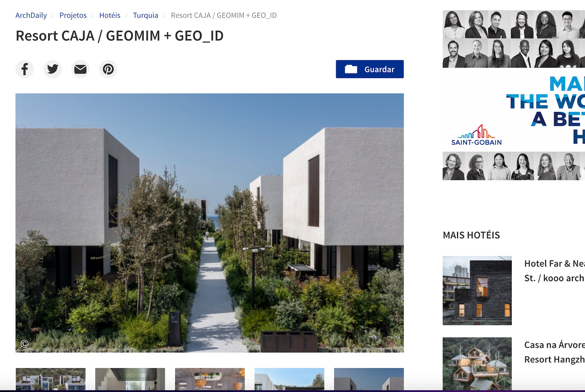Navigate to the Hotéis breadcrumb category
This screenshot has width=585, height=392.
(110, 15)
